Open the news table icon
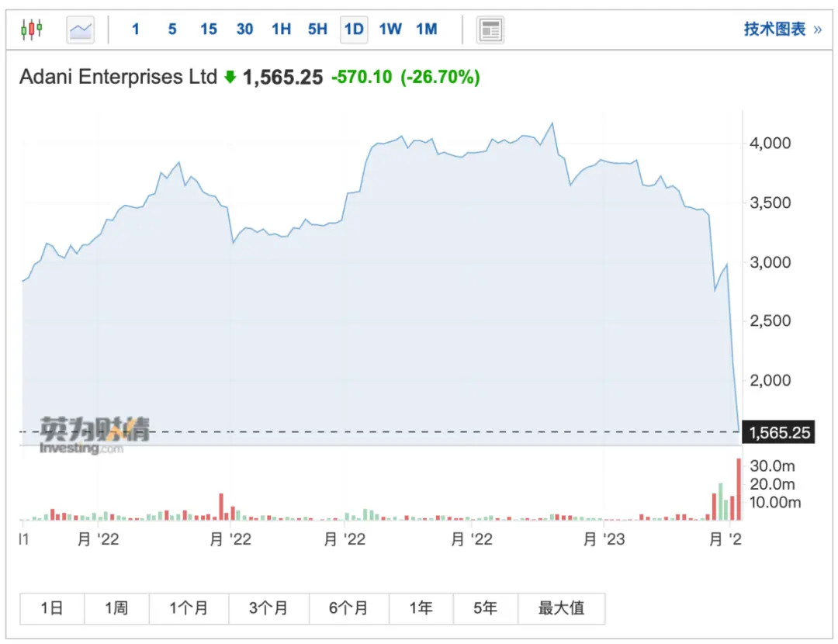Viewport: 838px width, 644px height. (490, 29)
